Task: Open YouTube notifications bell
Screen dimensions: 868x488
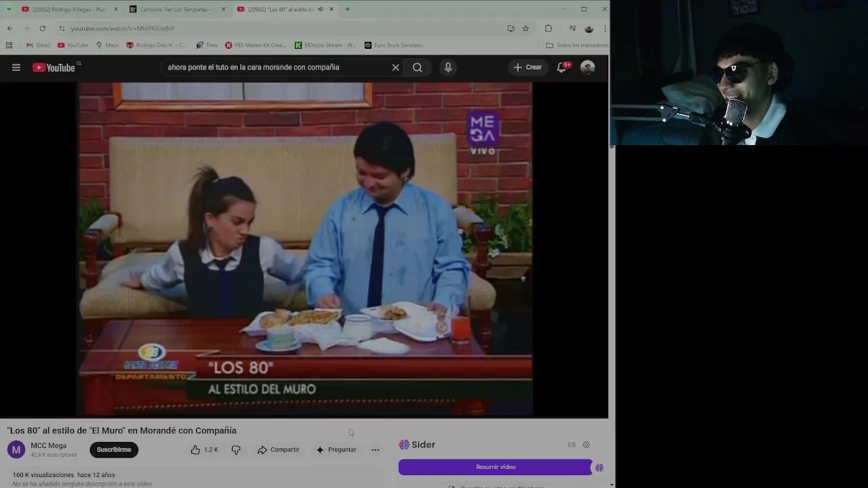Action: (x=561, y=67)
